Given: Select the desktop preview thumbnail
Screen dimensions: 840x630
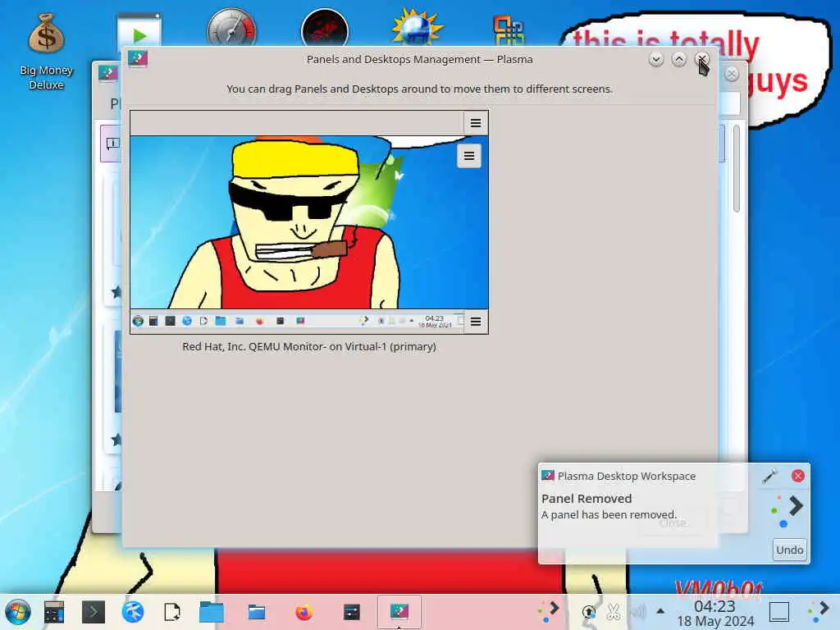Looking at the screenshot, I should click(x=309, y=221).
